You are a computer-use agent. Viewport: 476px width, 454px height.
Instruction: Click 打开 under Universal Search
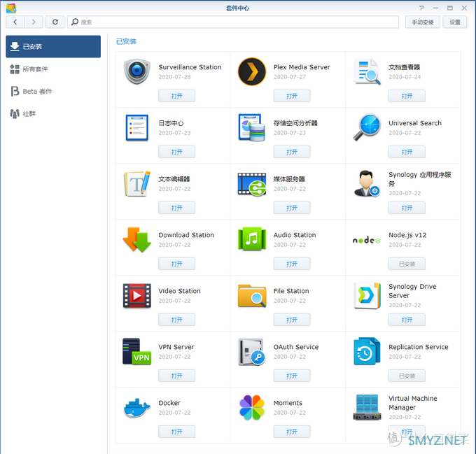tap(407, 152)
